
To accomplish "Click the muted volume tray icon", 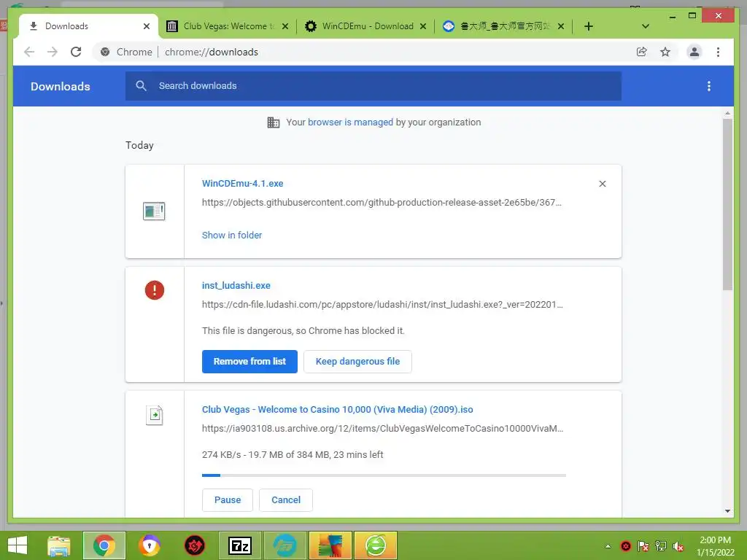I will [678, 546].
